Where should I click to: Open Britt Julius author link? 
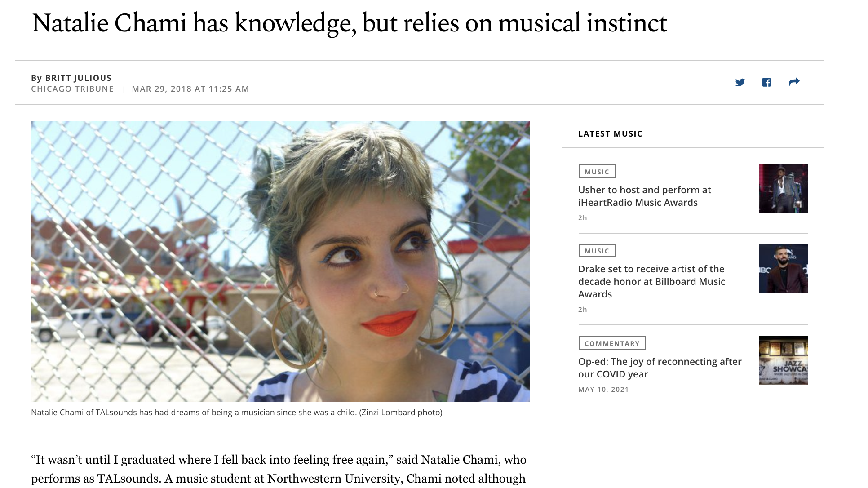pos(78,78)
